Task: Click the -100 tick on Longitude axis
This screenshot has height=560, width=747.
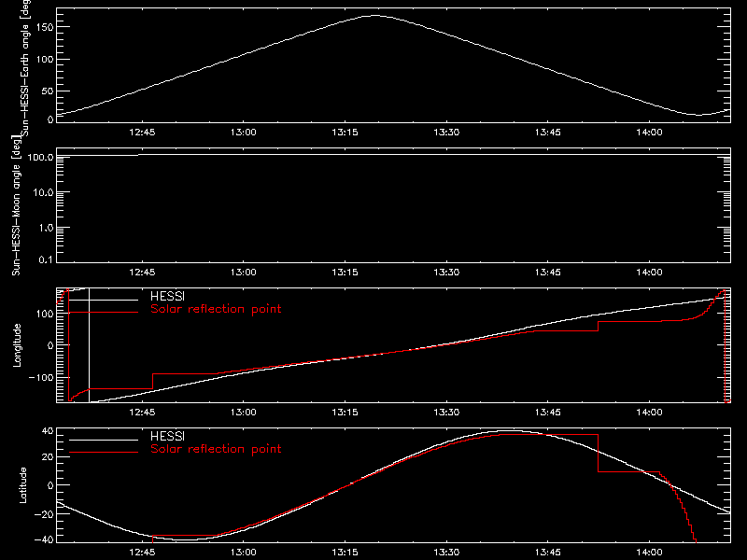Action: [x=41, y=377]
